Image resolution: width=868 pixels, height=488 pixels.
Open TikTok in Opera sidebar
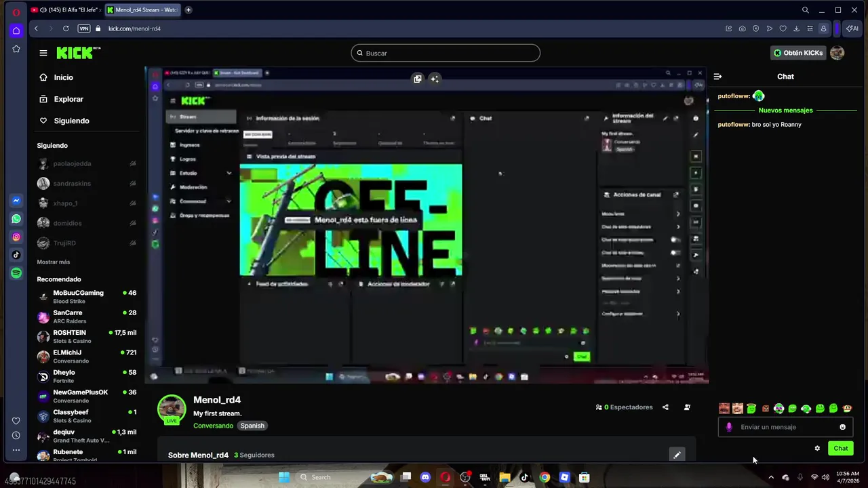[x=16, y=255]
